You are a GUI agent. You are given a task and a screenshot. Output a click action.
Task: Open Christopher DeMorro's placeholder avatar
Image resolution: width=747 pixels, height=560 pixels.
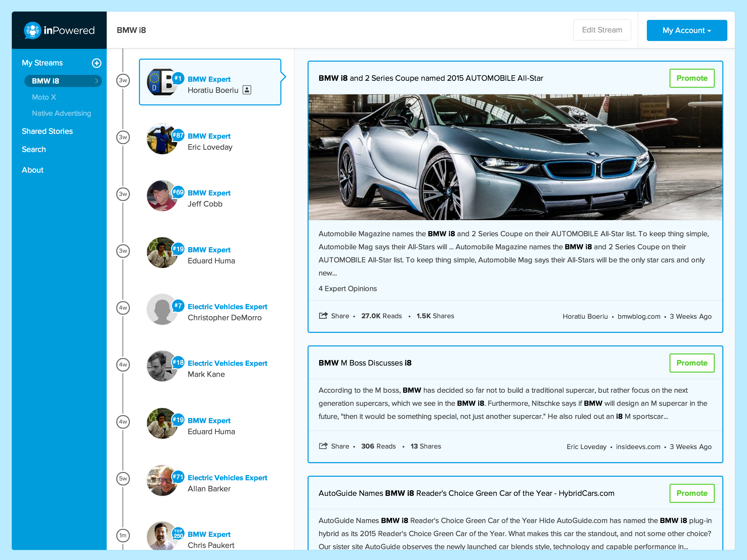162,309
